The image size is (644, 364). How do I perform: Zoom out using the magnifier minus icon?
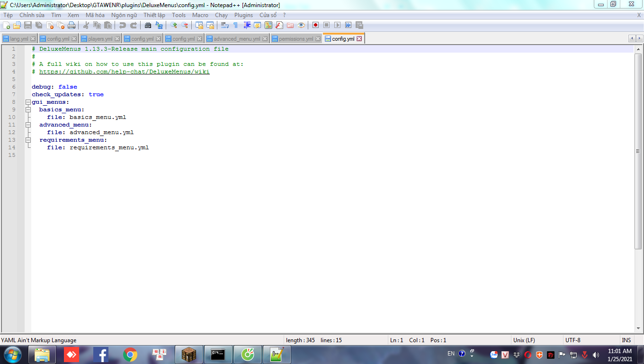(185, 25)
